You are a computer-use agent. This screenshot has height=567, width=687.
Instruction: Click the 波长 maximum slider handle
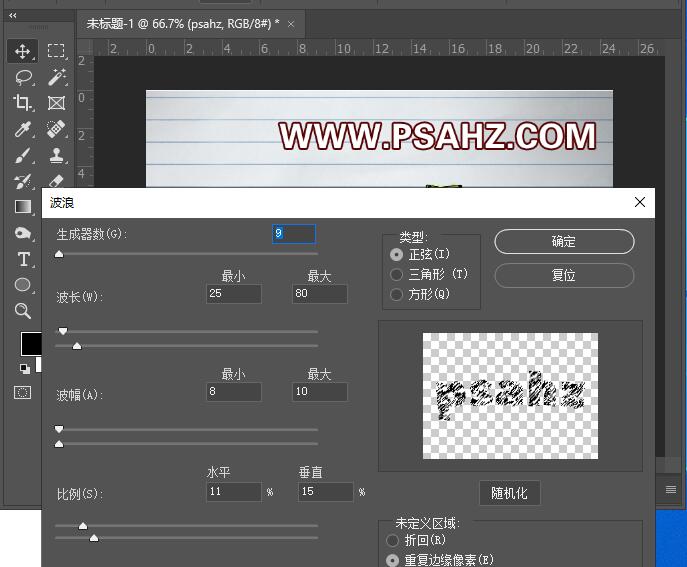(77, 346)
